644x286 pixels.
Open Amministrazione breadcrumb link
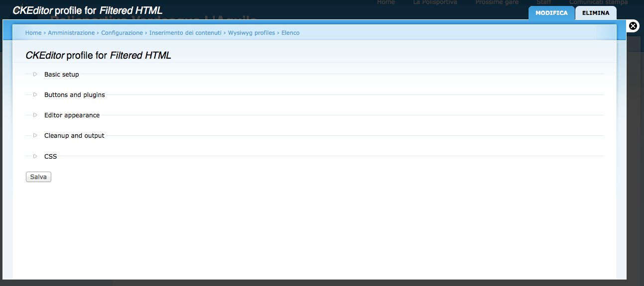(71, 33)
